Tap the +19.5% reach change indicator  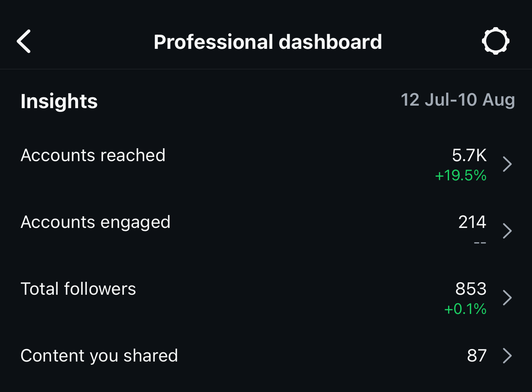[x=461, y=176]
